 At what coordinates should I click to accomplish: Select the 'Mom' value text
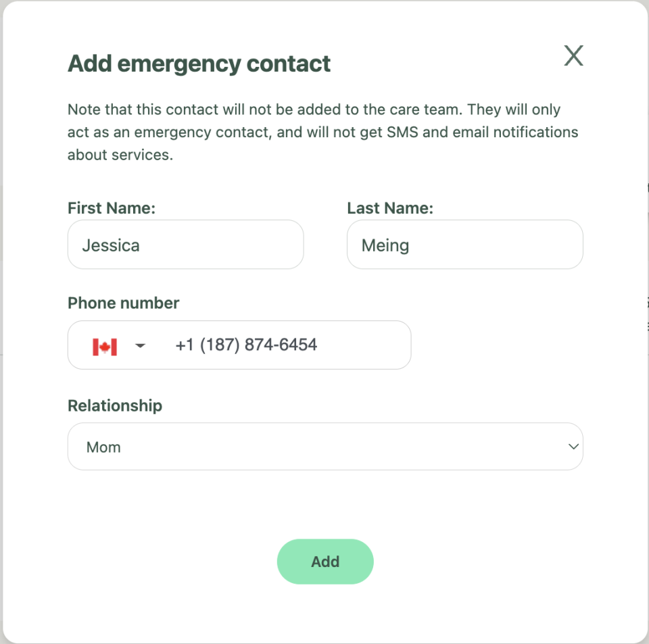point(103,447)
